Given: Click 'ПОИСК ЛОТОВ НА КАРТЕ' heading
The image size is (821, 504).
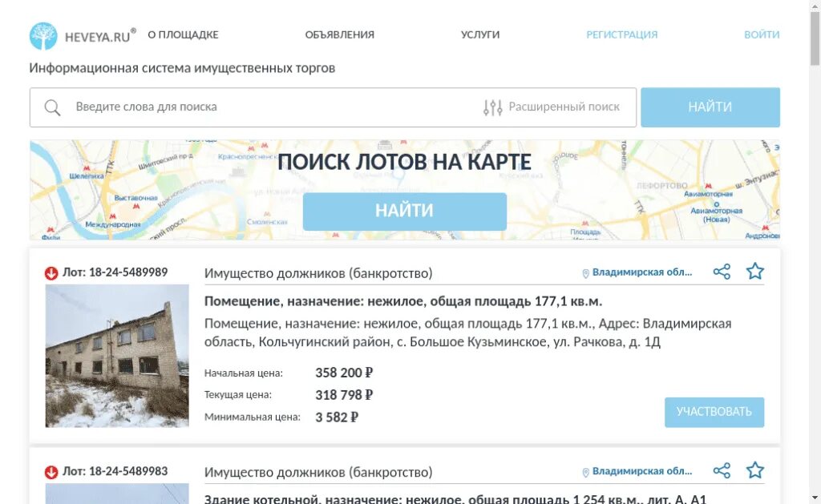Looking at the screenshot, I should (404, 162).
